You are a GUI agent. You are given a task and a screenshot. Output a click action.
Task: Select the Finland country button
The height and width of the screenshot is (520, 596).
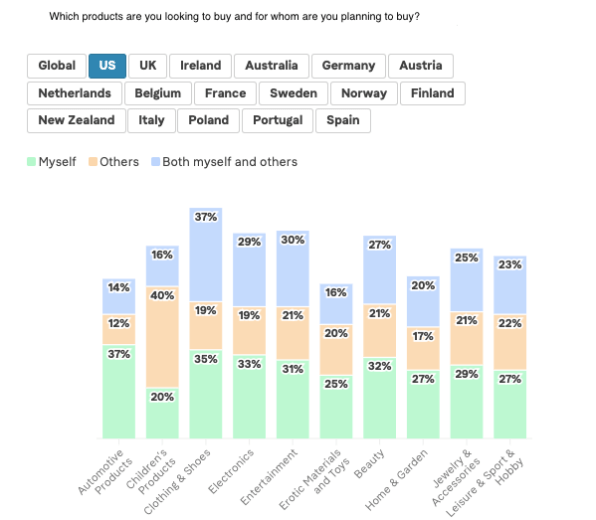[x=433, y=93]
